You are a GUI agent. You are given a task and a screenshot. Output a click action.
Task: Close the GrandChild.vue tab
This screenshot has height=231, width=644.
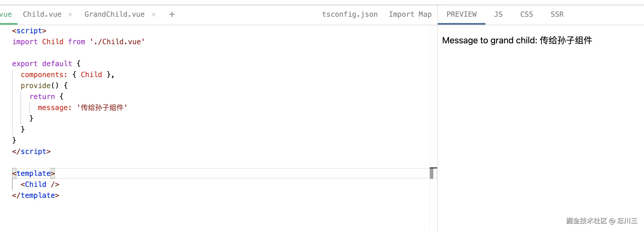(154, 15)
